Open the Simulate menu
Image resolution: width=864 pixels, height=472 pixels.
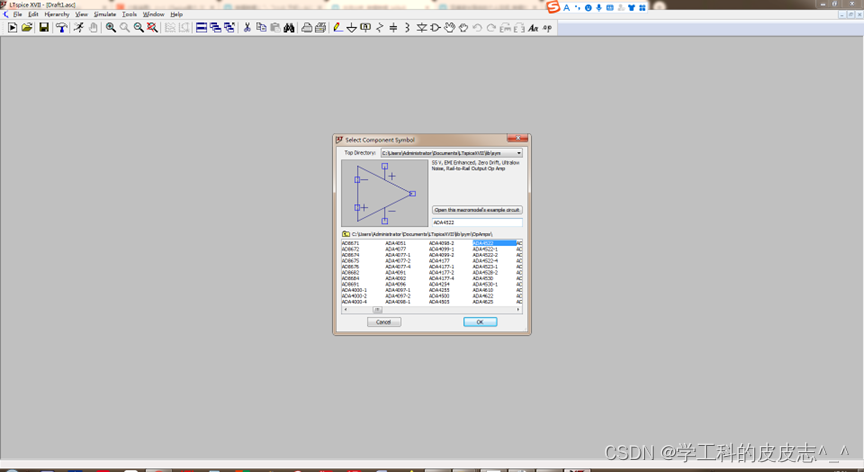coord(105,14)
